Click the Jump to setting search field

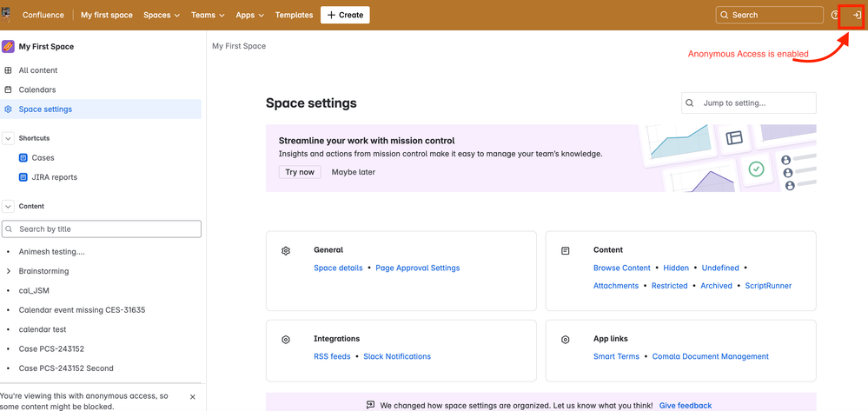pyautogui.click(x=748, y=103)
